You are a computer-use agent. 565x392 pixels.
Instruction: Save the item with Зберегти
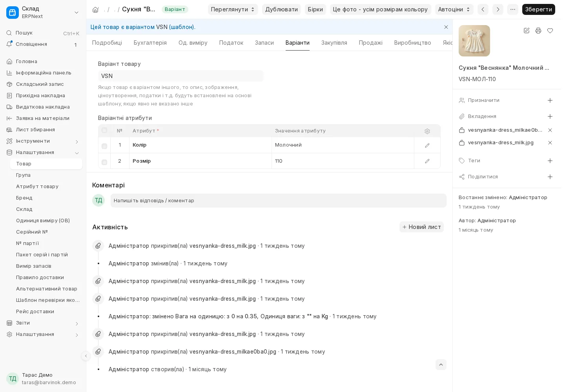(539, 9)
